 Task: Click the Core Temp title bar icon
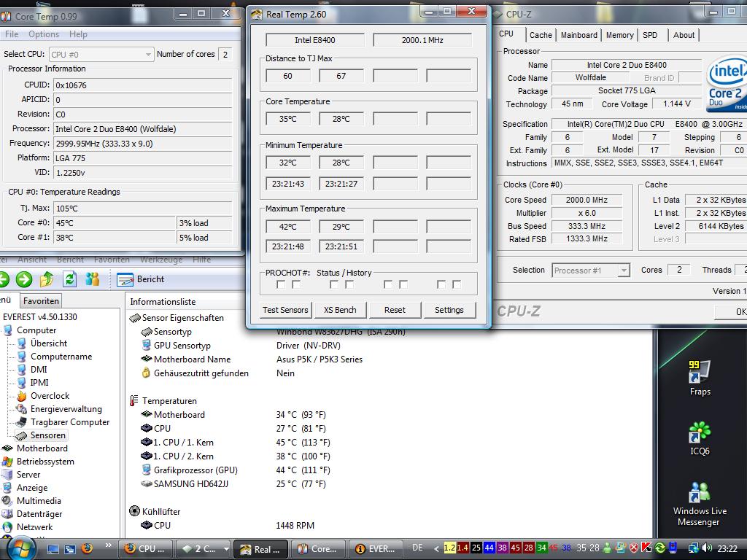pos(5,16)
